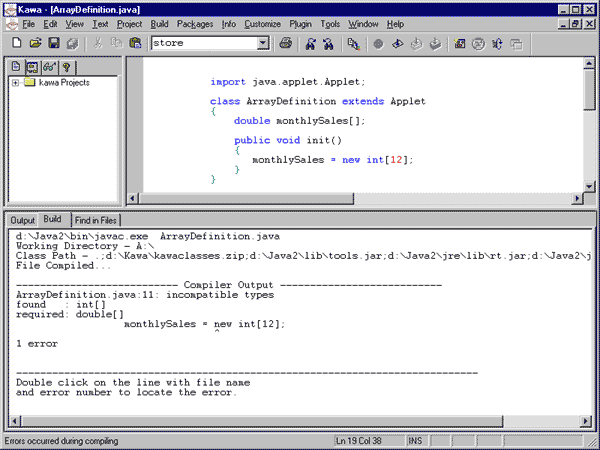Paste from clipboard with the clipboard icon
This screenshot has height=450, width=600.
pyautogui.click(x=135, y=43)
